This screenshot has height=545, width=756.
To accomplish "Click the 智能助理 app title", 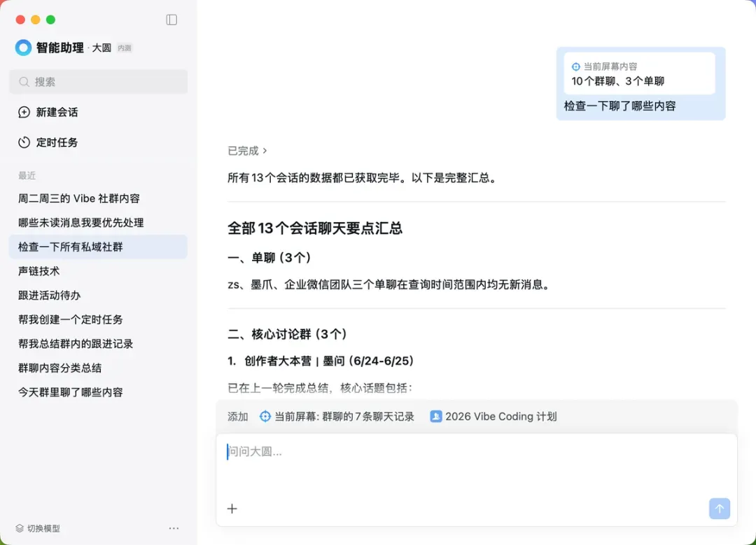I will [x=59, y=48].
